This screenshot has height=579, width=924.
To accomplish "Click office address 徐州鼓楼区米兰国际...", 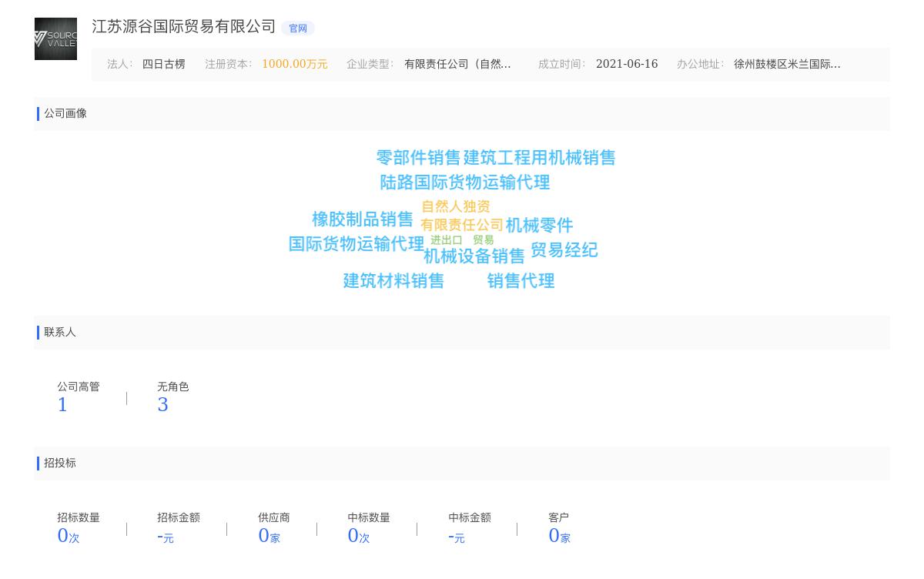I will pos(787,64).
